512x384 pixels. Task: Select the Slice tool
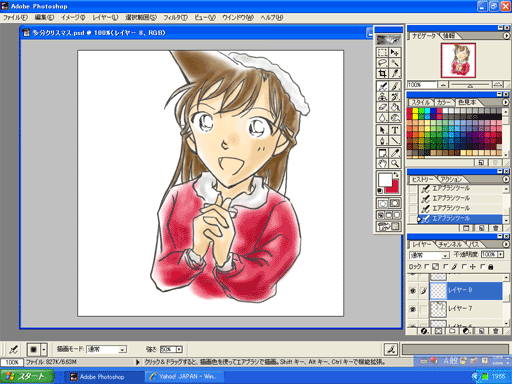395,73
